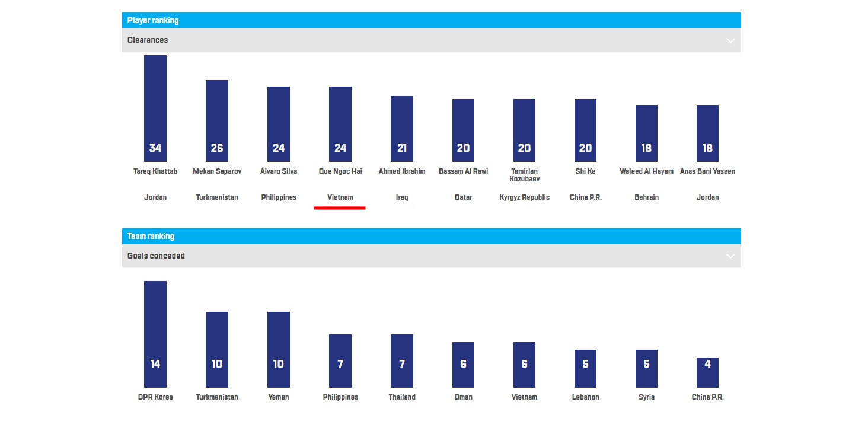Click the underlined Vietnam country label
868x434 pixels.
[x=340, y=197]
